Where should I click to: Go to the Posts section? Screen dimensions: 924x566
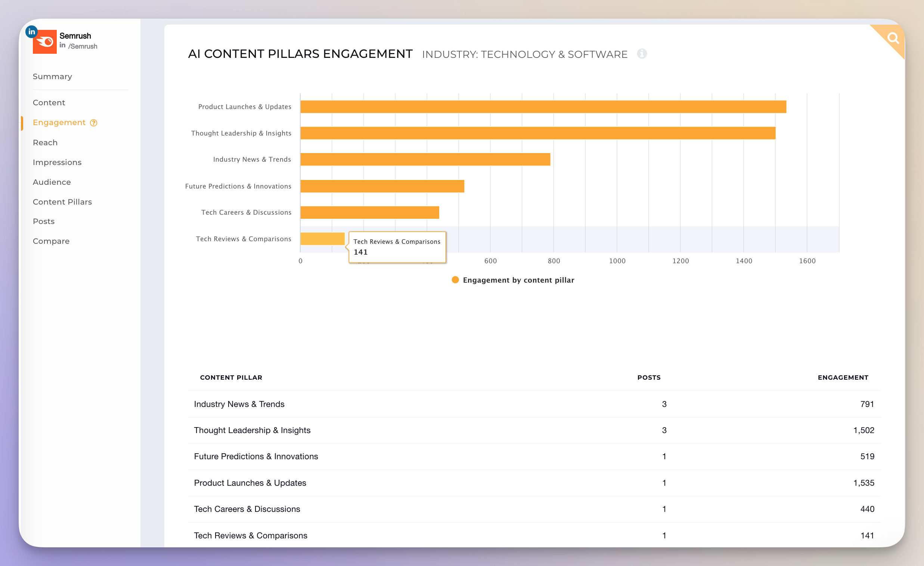pyautogui.click(x=43, y=221)
